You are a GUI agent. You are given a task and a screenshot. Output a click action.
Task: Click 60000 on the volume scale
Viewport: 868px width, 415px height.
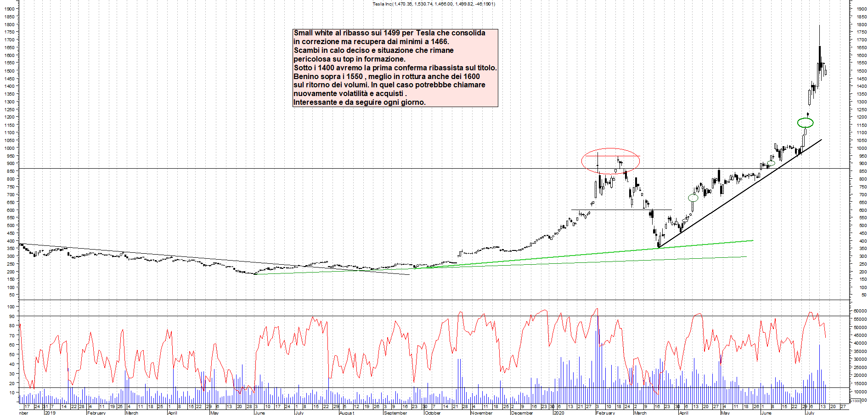click(x=860, y=311)
